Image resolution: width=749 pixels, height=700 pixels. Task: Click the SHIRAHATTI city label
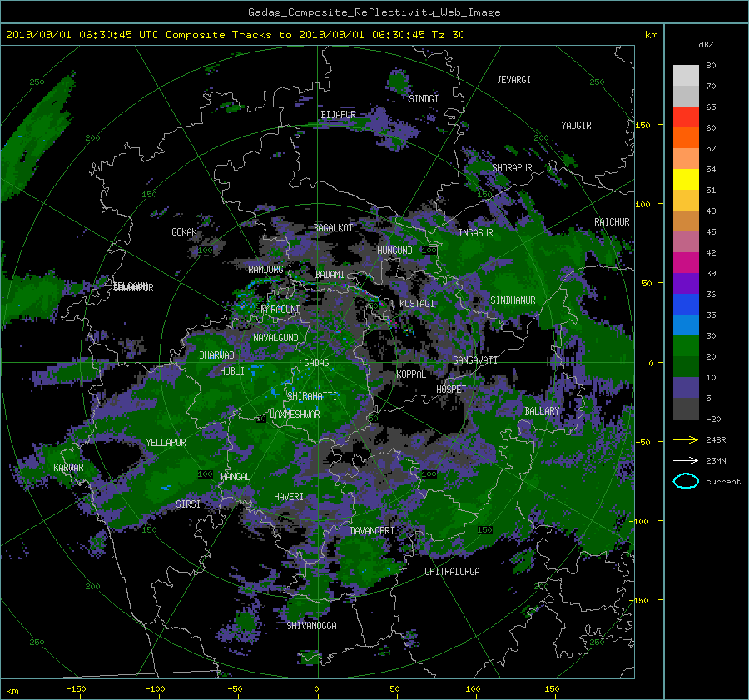[313, 396]
